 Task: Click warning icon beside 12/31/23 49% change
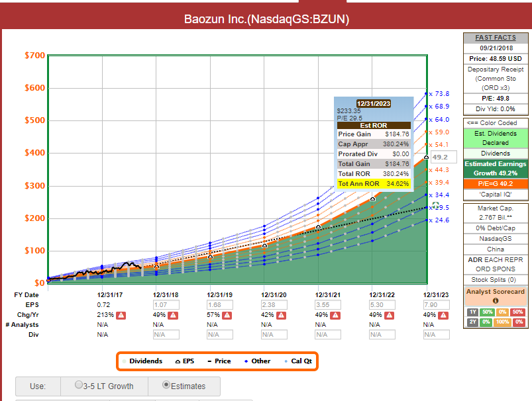(443, 315)
